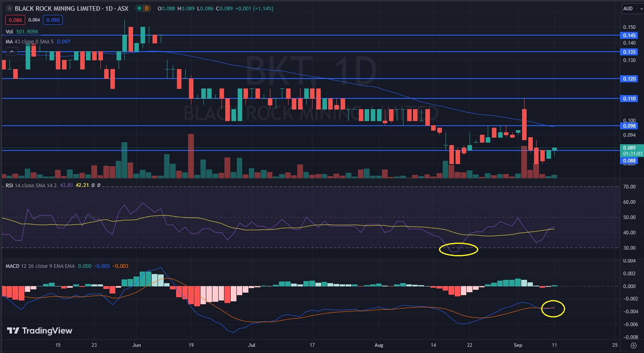Image resolution: width=644 pixels, height=353 pixels.
Task: Click the spread value 0.004
Action: pos(34,20)
